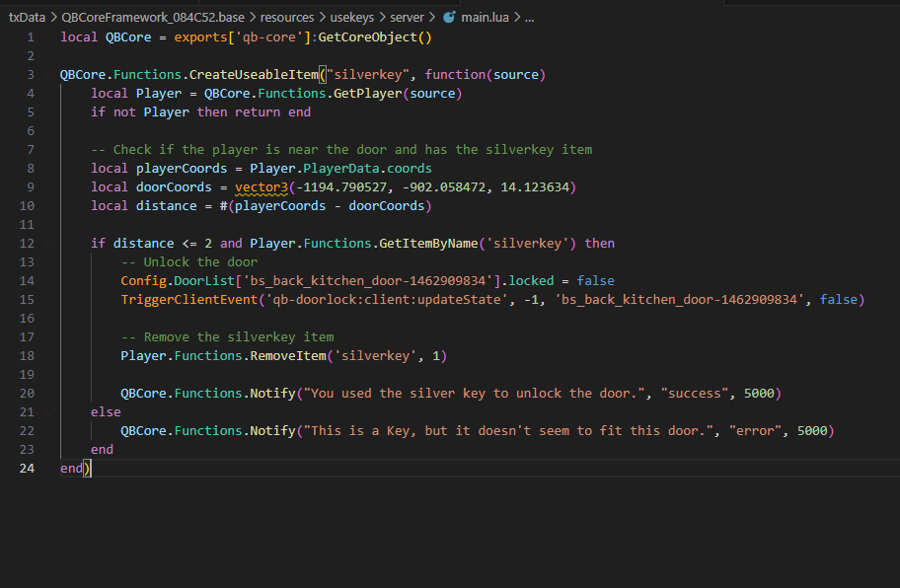Click the Lua file icon beside main.lua

tap(451, 16)
